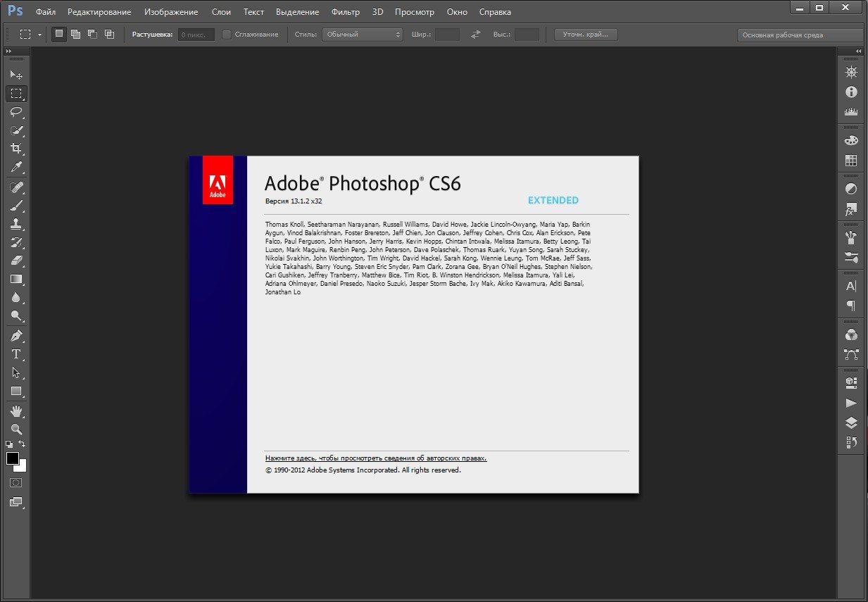Viewport: 868px width, 602px height.
Task: Swap foreground and background colors
Action: pos(23,444)
